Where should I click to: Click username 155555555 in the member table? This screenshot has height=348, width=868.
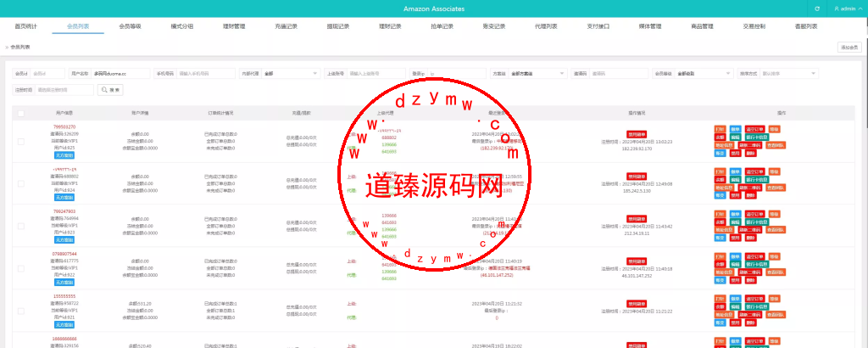(64, 296)
